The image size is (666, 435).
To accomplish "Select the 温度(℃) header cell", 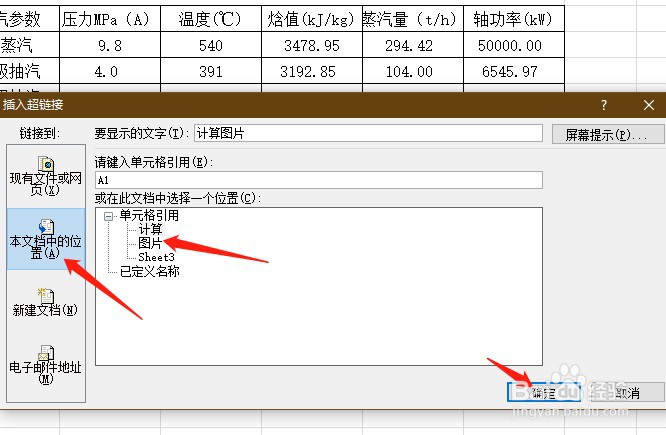I will coord(211,19).
